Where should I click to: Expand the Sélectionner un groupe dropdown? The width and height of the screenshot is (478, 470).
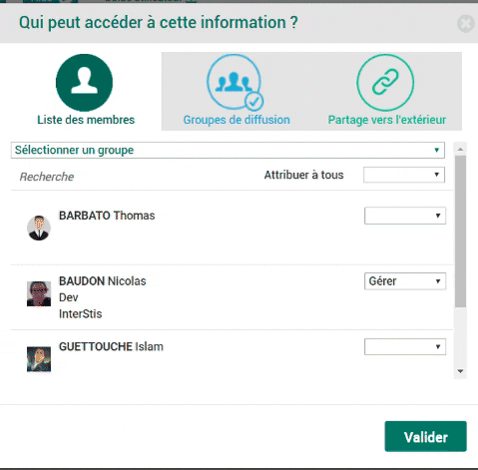pyautogui.click(x=228, y=150)
